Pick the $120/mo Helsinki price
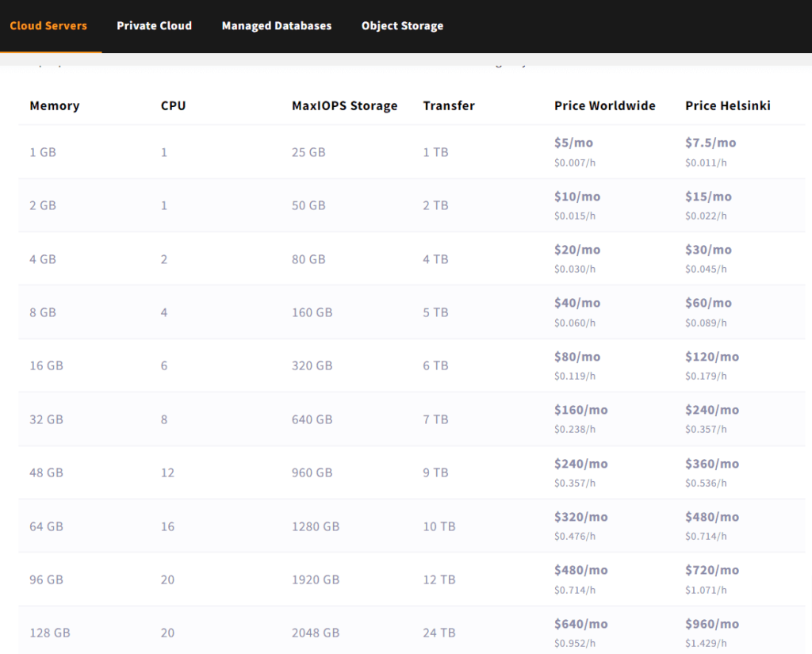Image resolution: width=812 pixels, height=654 pixels. [711, 357]
